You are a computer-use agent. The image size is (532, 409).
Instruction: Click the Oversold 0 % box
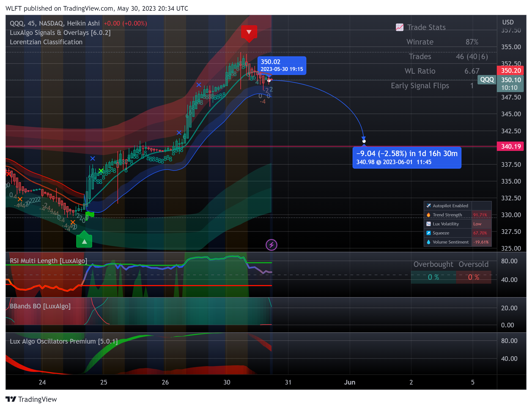(x=473, y=277)
